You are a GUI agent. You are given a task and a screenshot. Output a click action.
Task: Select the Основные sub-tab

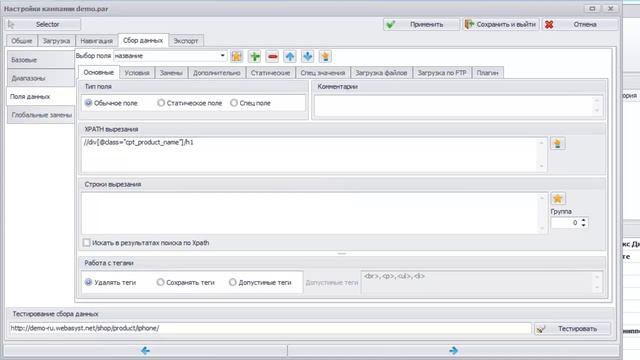click(x=98, y=72)
